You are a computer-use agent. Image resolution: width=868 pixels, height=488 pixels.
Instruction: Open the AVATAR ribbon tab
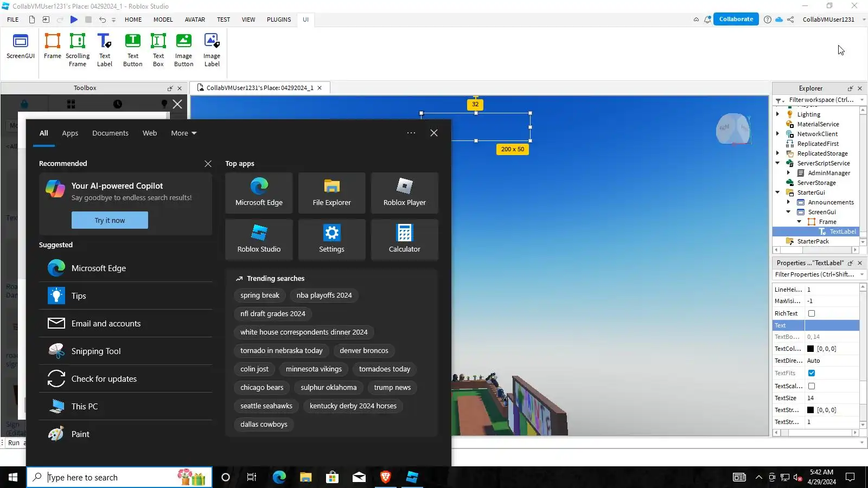pyautogui.click(x=195, y=20)
